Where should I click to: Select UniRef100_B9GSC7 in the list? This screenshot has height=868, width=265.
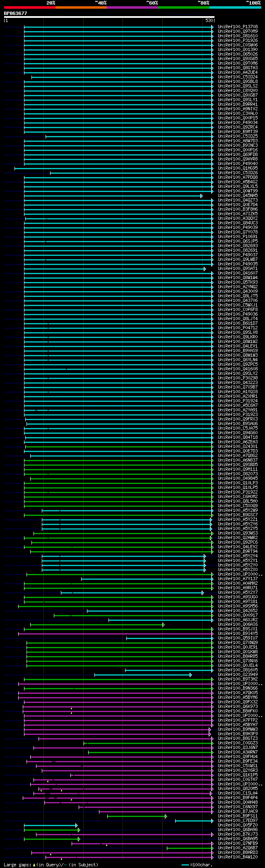click(238, 515)
